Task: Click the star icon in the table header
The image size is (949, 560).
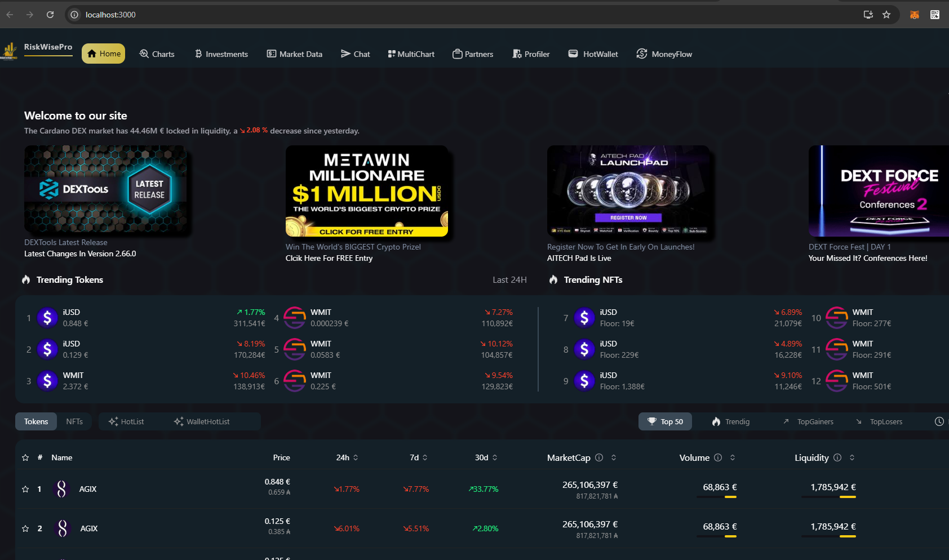Action: tap(25, 457)
